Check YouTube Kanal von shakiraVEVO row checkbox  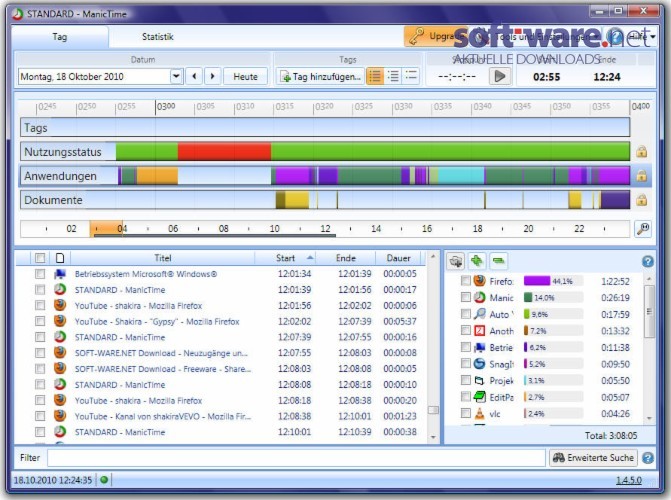tap(40, 416)
